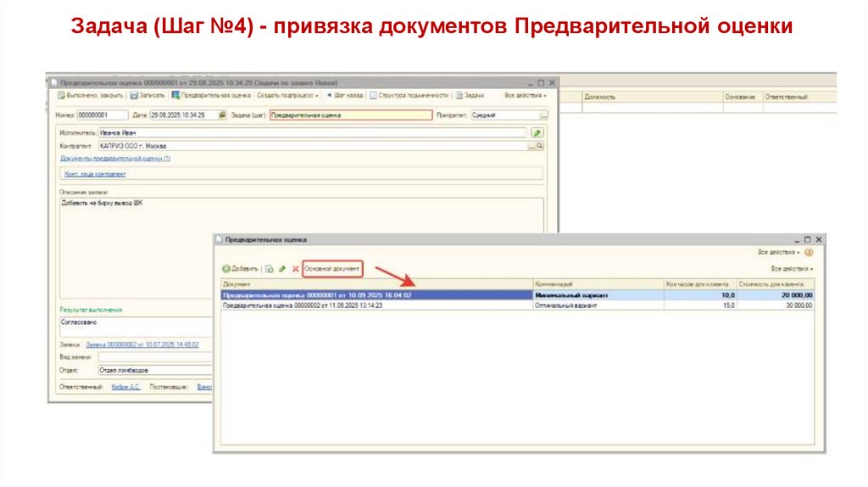Click the red delete X icon

[296, 269]
